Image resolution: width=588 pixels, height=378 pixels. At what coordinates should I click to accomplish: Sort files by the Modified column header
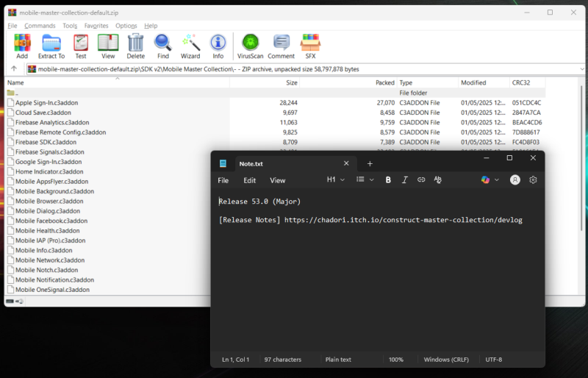click(x=484, y=82)
